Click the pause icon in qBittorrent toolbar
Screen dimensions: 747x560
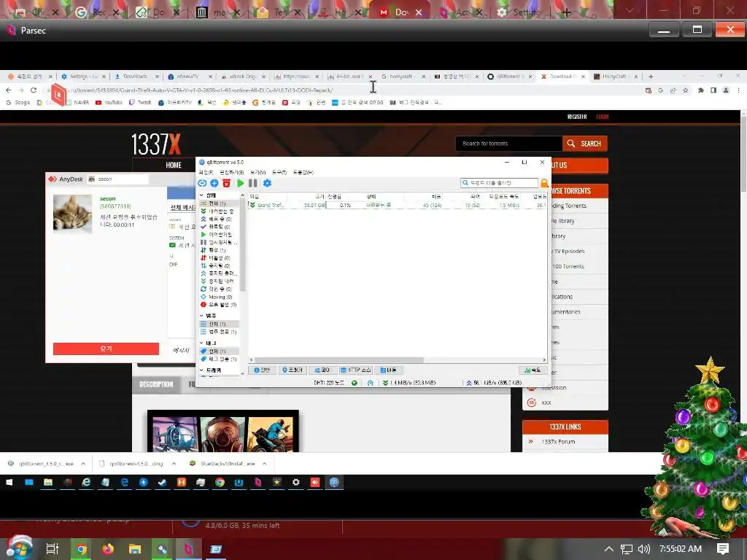click(x=253, y=183)
